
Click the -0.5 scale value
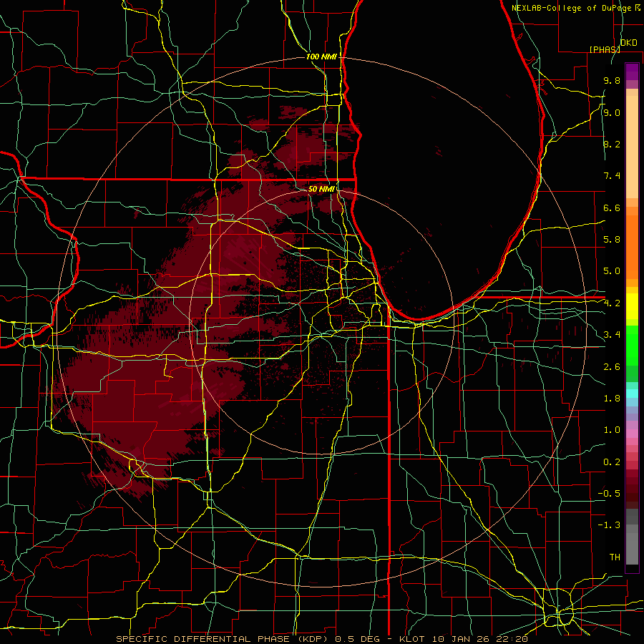tap(609, 494)
